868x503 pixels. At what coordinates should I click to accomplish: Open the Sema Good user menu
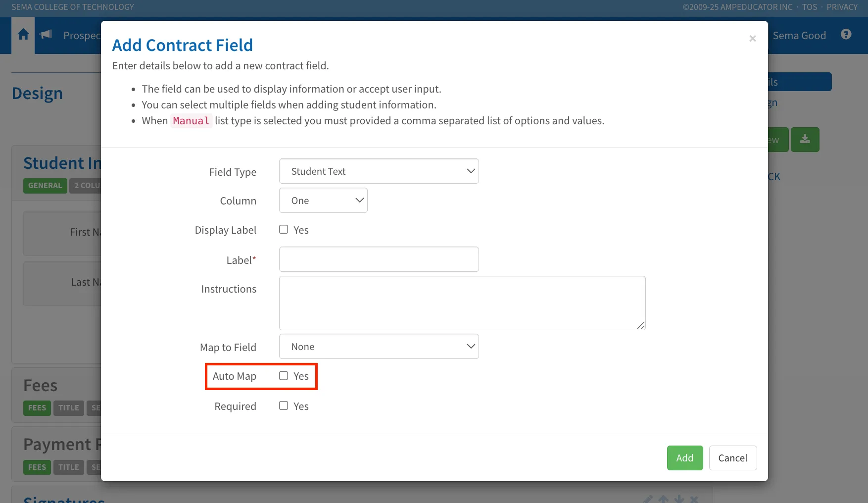point(799,36)
